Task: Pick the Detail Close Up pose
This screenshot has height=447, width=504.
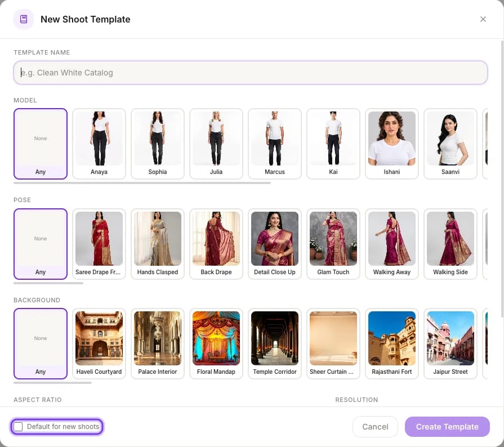Action: [x=275, y=244]
